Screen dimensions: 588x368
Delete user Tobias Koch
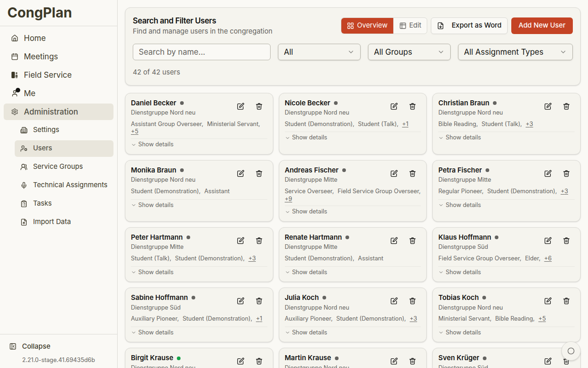click(566, 301)
